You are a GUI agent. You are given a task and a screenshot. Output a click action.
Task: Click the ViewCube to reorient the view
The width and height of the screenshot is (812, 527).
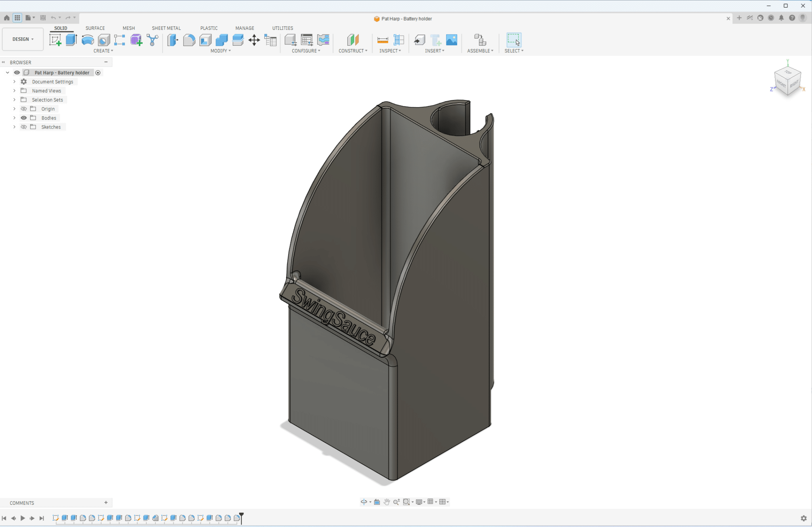tap(787, 81)
